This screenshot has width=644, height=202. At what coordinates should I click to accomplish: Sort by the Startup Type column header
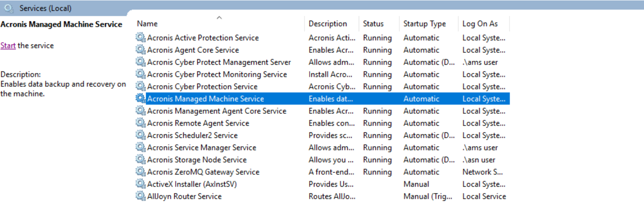(424, 24)
